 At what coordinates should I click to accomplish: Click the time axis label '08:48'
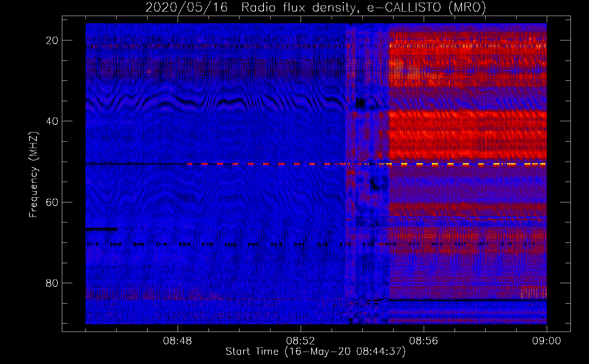click(178, 341)
